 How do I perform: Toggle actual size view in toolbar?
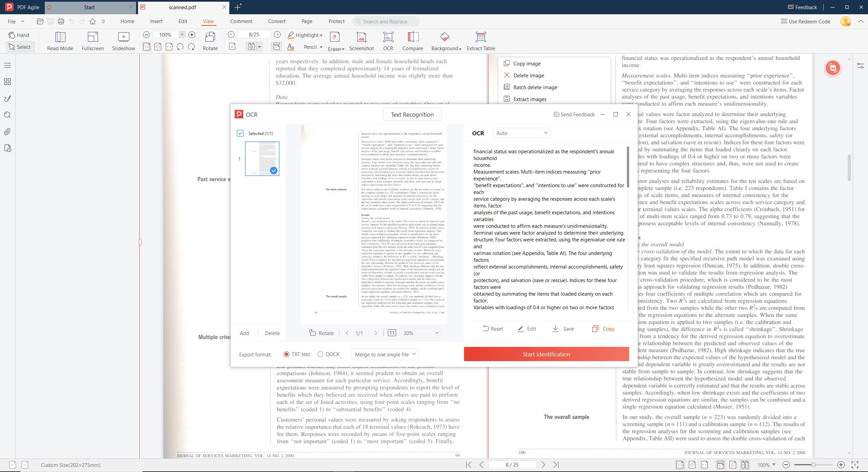147,47
